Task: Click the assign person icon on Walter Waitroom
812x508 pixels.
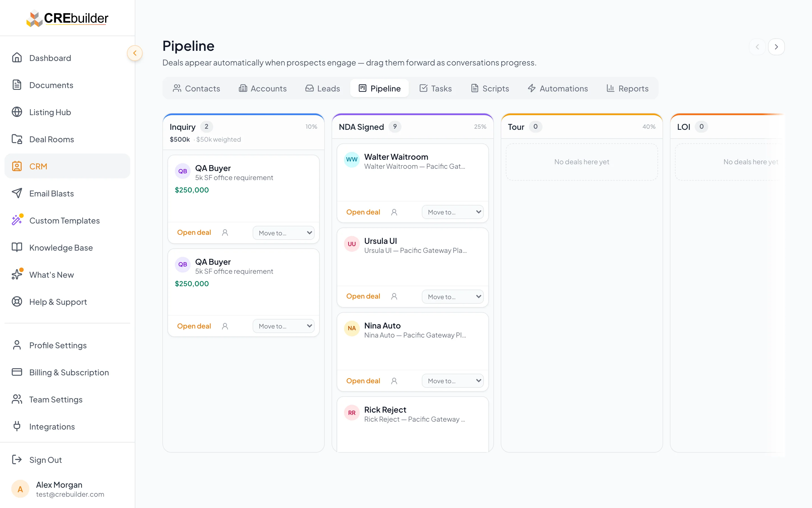Action: point(394,212)
